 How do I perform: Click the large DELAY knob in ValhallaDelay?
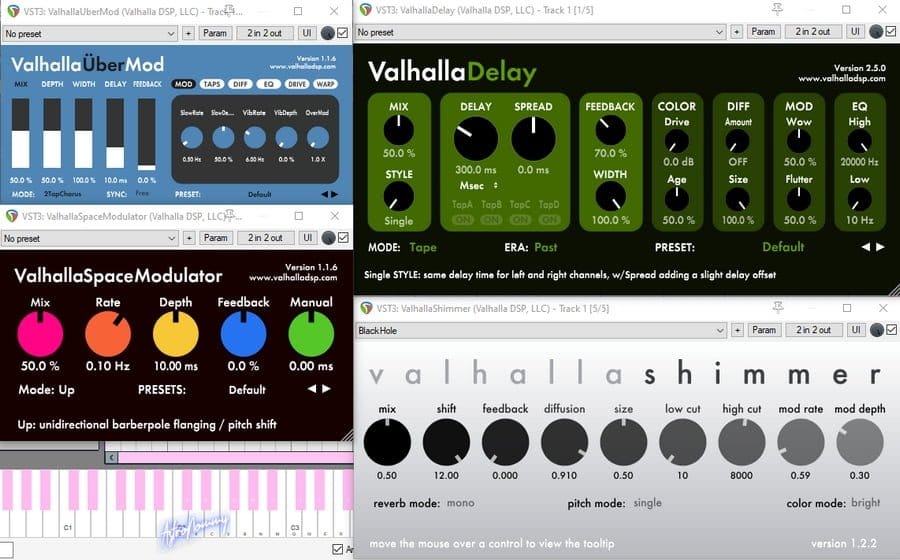coord(476,139)
